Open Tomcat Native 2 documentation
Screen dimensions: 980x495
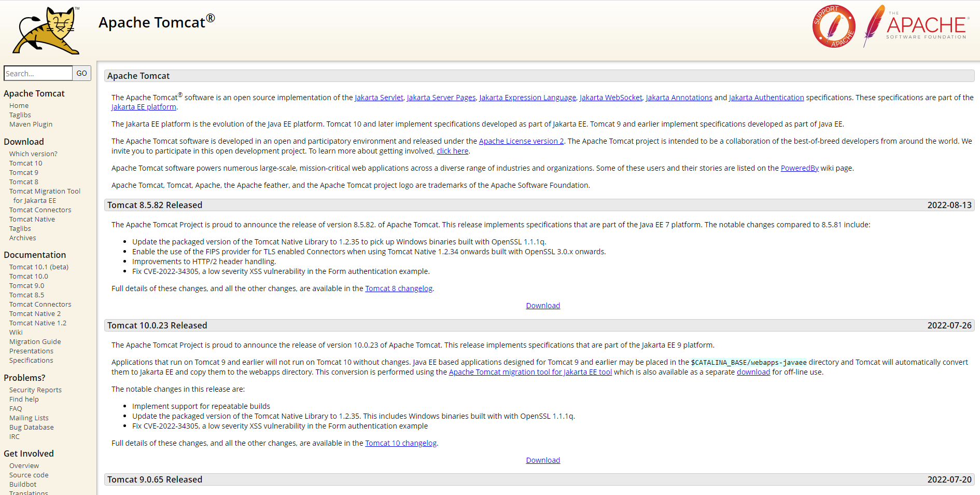35,313
